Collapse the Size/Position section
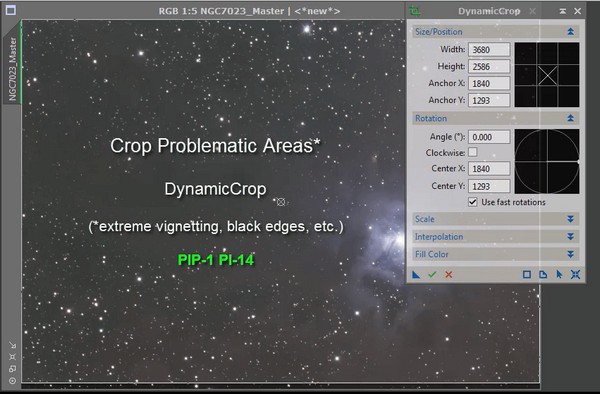The height and width of the screenshot is (394, 600). [570, 32]
